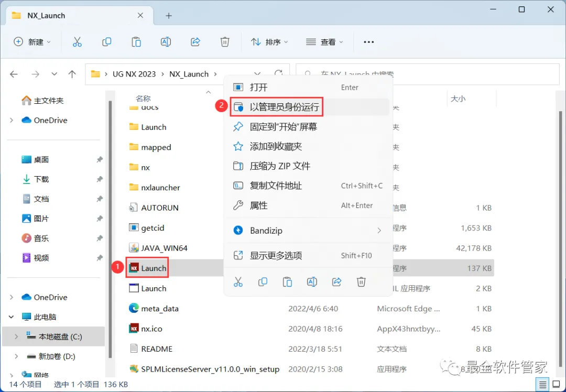The width and height of the screenshot is (566, 392).
Task: Click the Delete trash icon in the toolbar
Action: pos(225,42)
